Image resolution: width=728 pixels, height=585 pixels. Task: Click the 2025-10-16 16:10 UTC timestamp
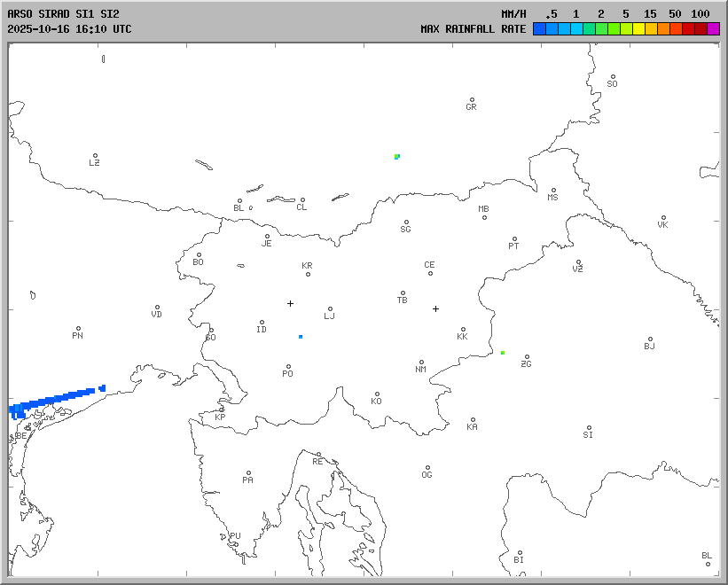pos(69,28)
